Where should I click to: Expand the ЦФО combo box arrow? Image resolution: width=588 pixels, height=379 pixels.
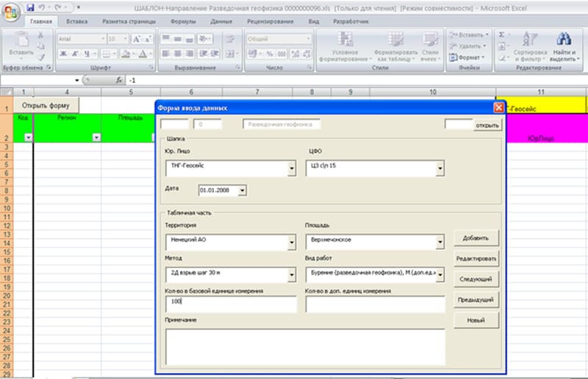coord(440,168)
